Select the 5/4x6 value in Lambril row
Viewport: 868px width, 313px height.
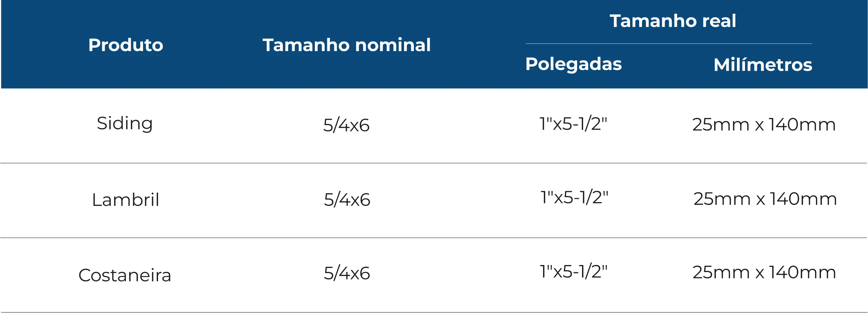(347, 200)
